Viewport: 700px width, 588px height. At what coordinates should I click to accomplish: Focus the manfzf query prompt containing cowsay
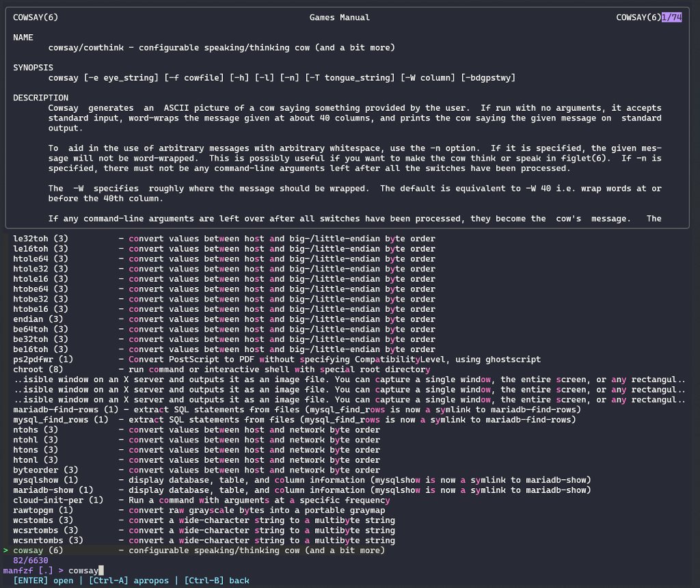click(x=53, y=570)
